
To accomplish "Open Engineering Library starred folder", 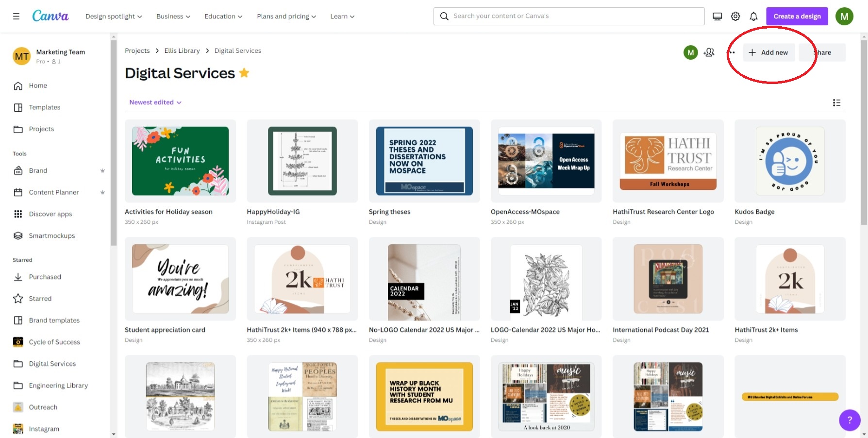I will click(58, 386).
